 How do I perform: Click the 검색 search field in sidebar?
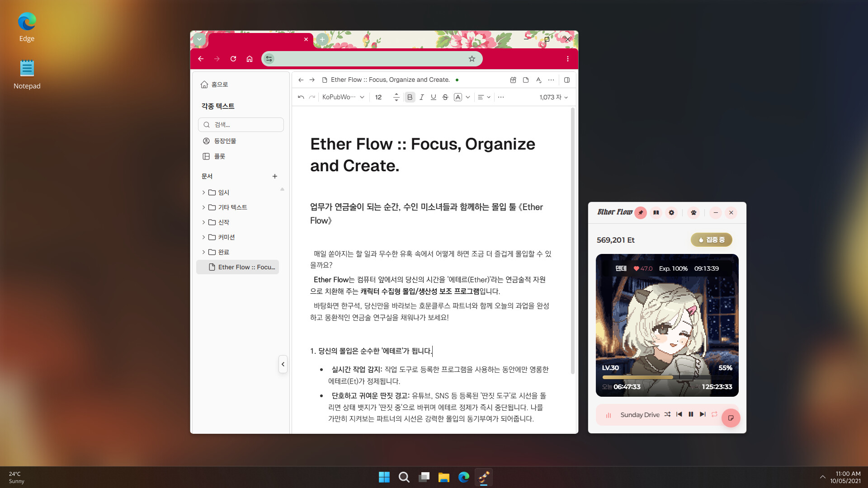point(241,125)
